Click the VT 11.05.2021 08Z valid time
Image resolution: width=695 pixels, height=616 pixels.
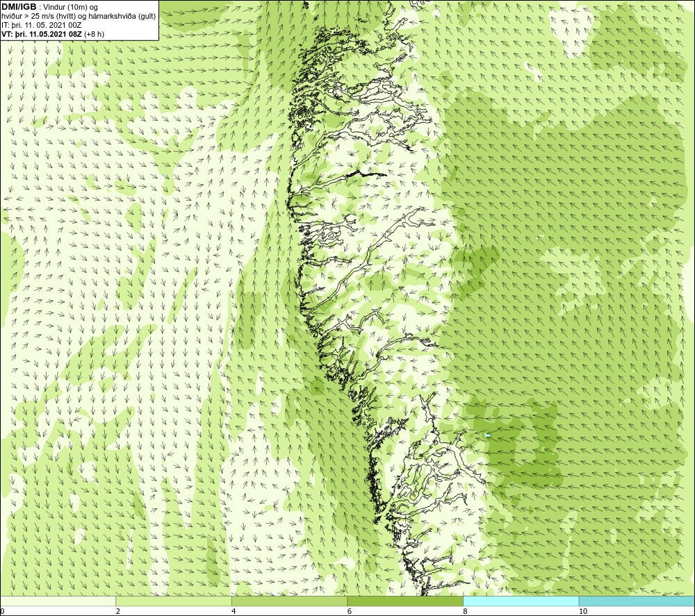pyautogui.click(x=53, y=34)
